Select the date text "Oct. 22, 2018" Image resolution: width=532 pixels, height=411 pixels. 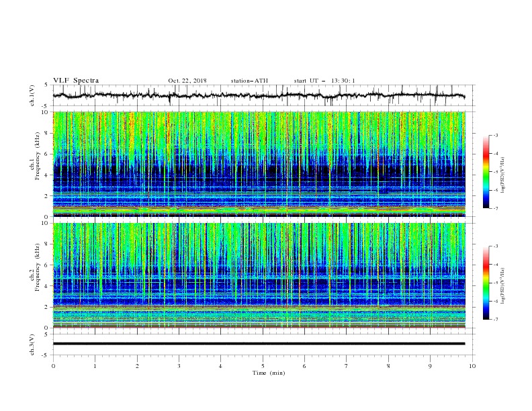[187, 81]
